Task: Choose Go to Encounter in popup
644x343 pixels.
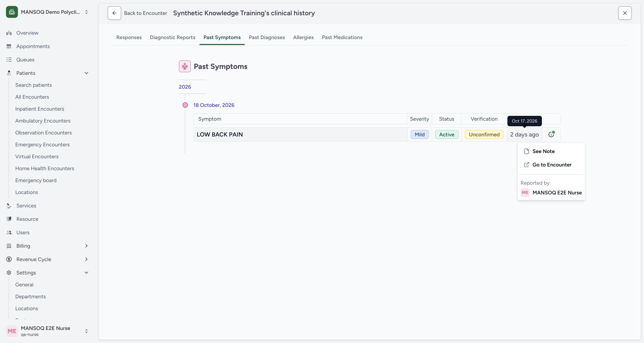Action: click(x=551, y=165)
